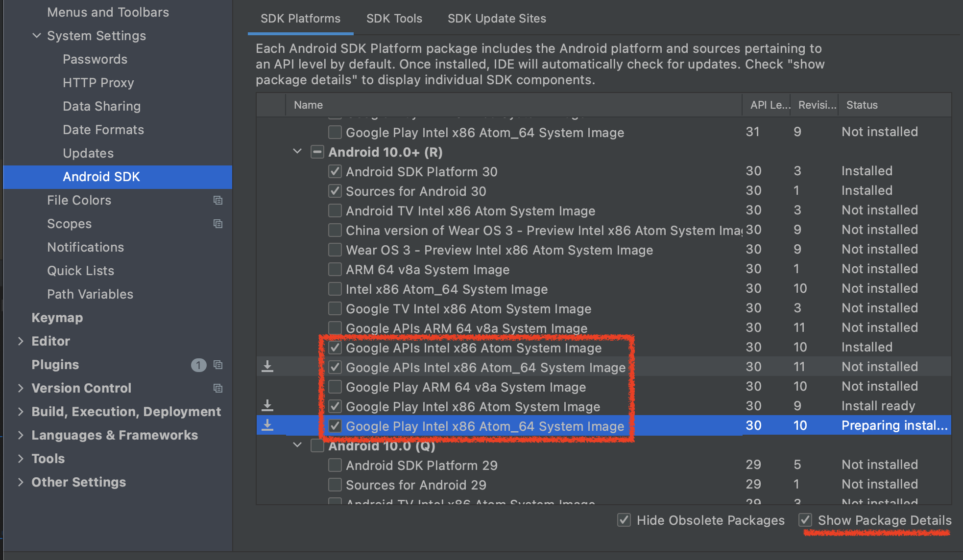
Task: Expand the Editor settings section
Action: pos(21,341)
